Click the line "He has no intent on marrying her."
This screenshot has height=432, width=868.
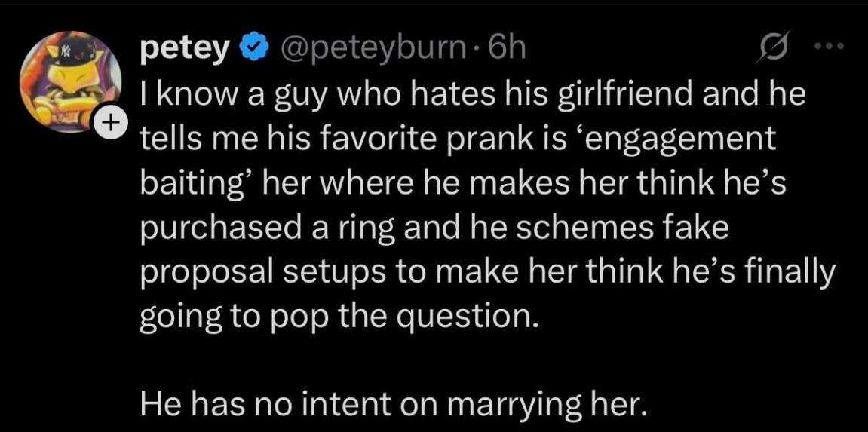(393, 406)
